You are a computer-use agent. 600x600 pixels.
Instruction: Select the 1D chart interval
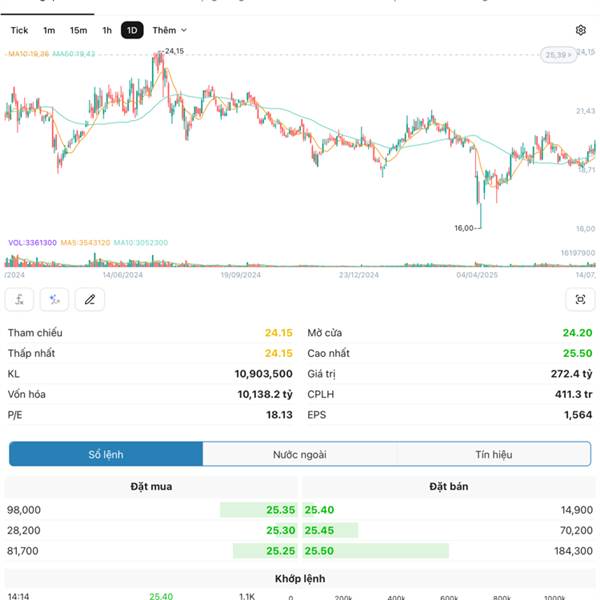point(132,31)
